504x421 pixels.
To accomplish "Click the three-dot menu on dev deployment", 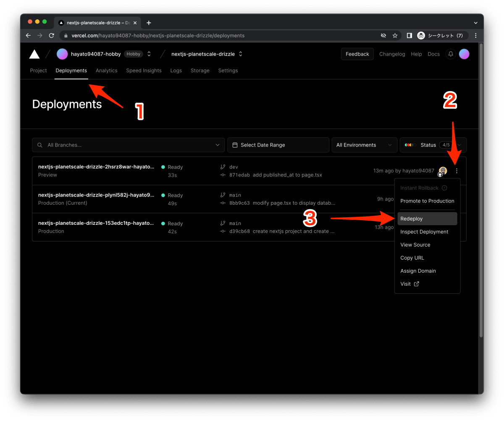I will (457, 171).
